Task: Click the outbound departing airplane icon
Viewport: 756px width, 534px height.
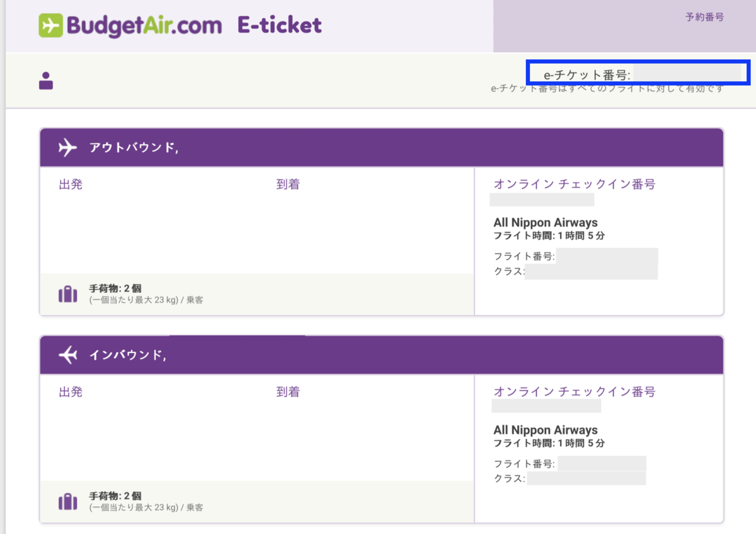Action: (x=67, y=148)
